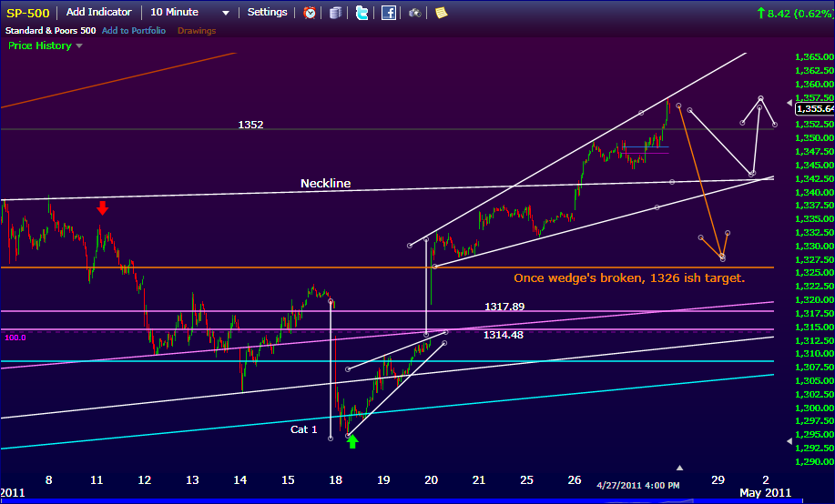Screen dimensions: 835x504
Task: Share chart via Facebook icon
Action: point(389,13)
